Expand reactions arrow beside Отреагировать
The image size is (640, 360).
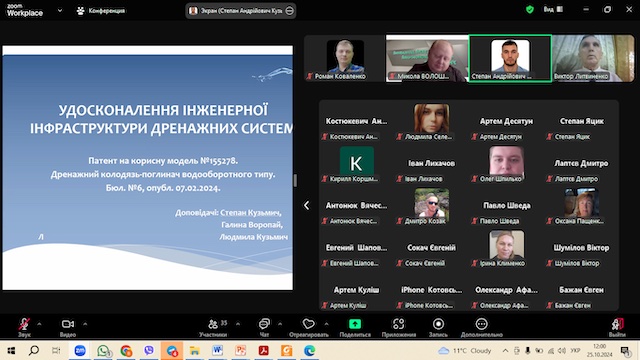tap(327, 324)
